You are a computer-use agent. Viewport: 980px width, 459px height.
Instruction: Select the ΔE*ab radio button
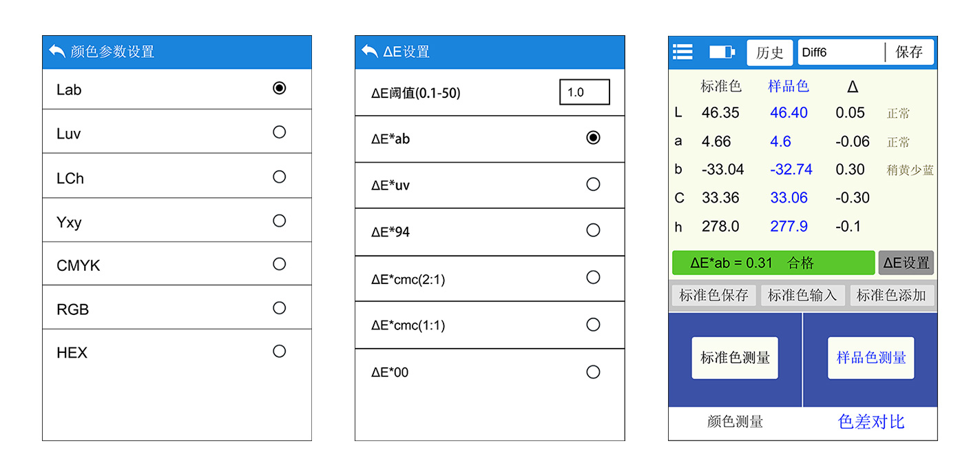pyautogui.click(x=593, y=138)
